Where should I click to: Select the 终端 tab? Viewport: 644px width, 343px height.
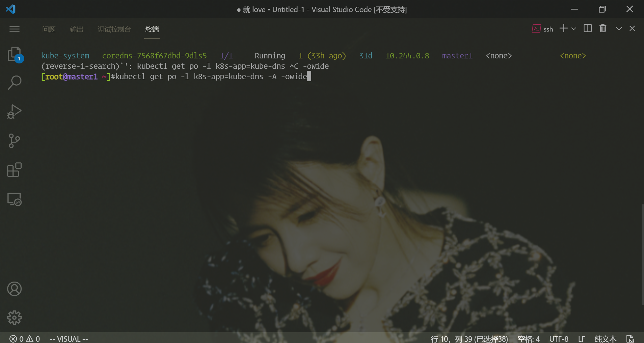point(152,29)
